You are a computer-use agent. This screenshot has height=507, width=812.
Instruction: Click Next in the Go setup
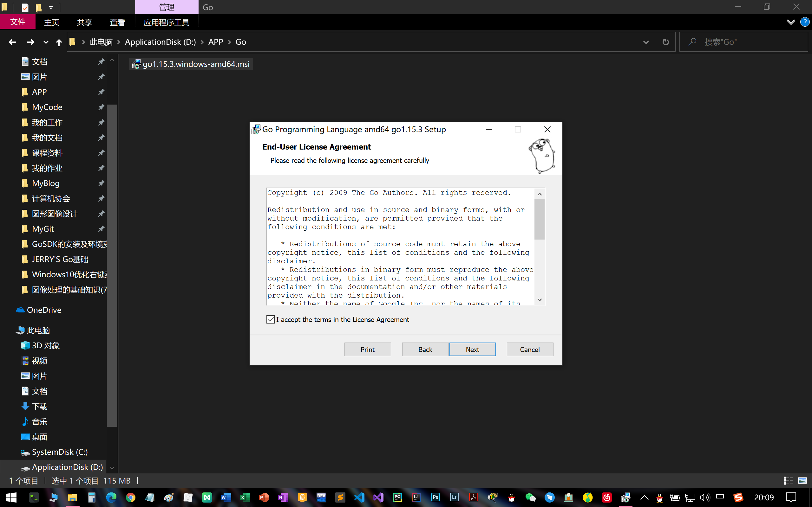coord(472,350)
